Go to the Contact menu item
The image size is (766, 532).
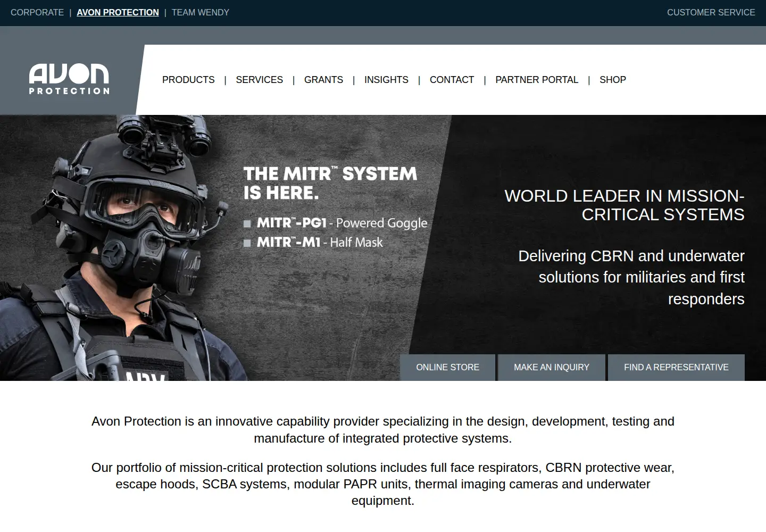[x=452, y=80]
